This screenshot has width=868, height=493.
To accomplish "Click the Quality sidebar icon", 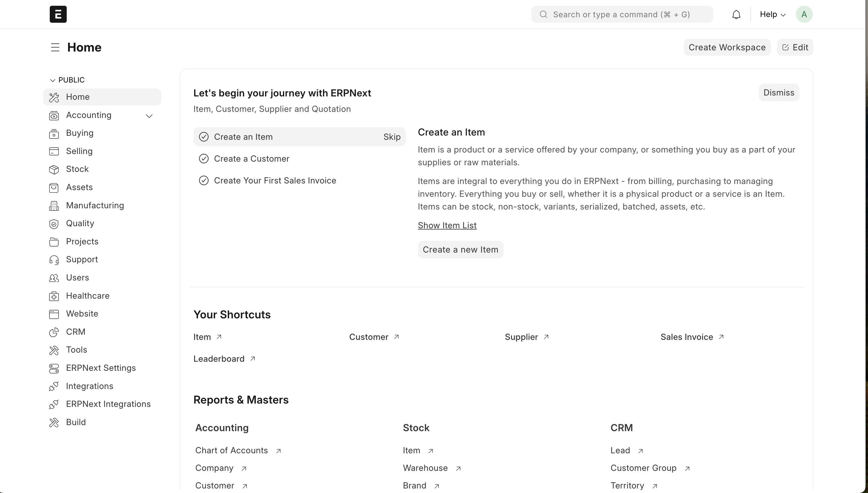I will tap(54, 223).
